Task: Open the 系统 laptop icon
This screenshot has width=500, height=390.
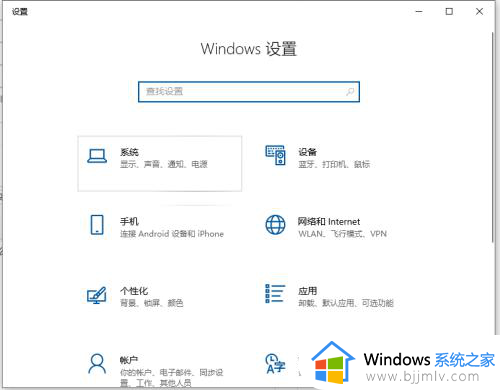Action: pyautogui.click(x=97, y=156)
